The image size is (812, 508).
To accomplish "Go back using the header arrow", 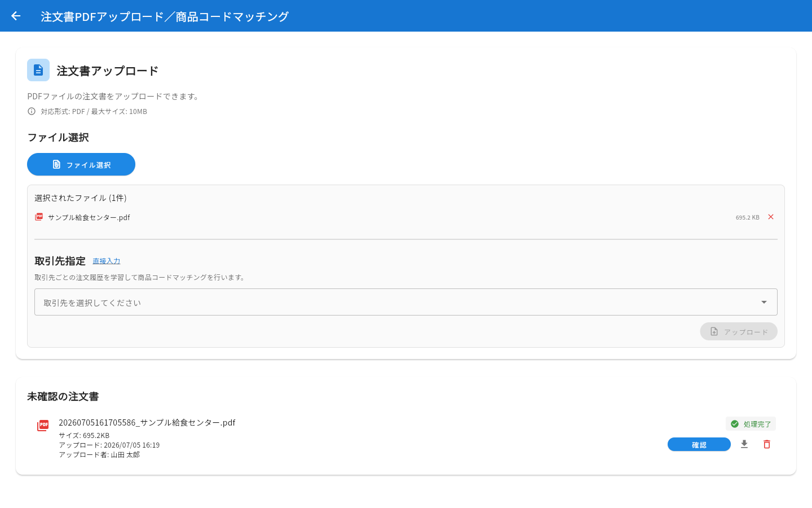I will click(x=16, y=16).
